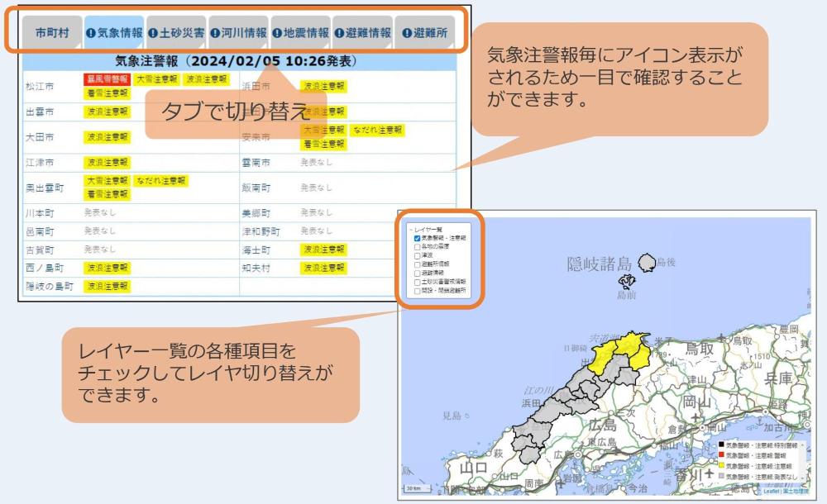Enable the 避難所情報 layer checkbox
Viewport: 827px width, 504px height.
[416, 265]
